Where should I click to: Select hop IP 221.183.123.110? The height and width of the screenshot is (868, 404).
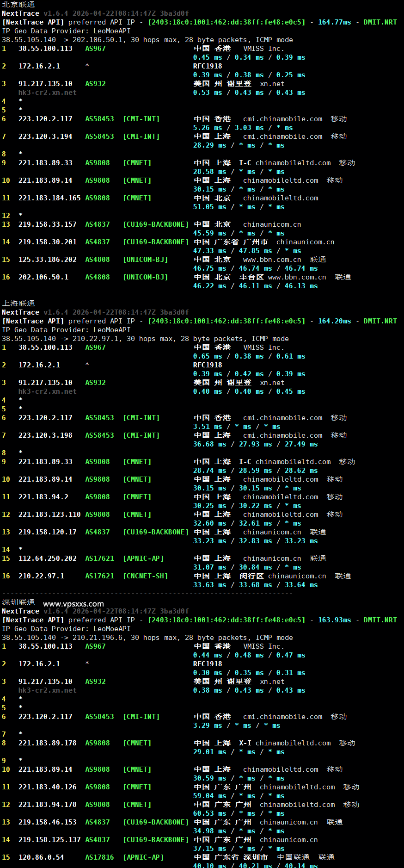coord(49,515)
